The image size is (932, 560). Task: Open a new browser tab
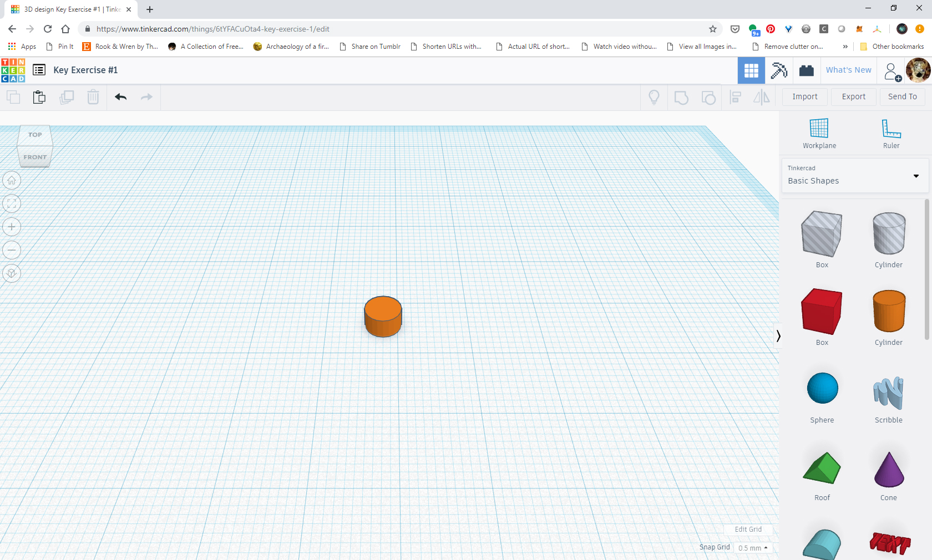coord(150,9)
